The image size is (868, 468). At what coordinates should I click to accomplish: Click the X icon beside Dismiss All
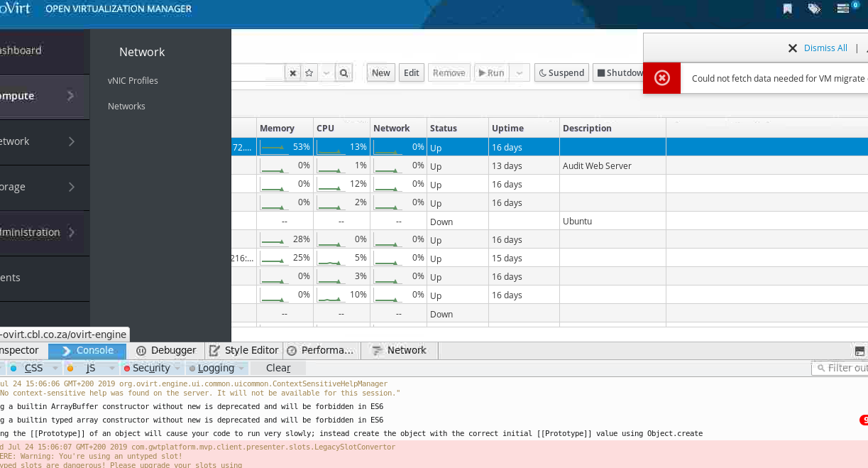pyautogui.click(x=792, y=48)
